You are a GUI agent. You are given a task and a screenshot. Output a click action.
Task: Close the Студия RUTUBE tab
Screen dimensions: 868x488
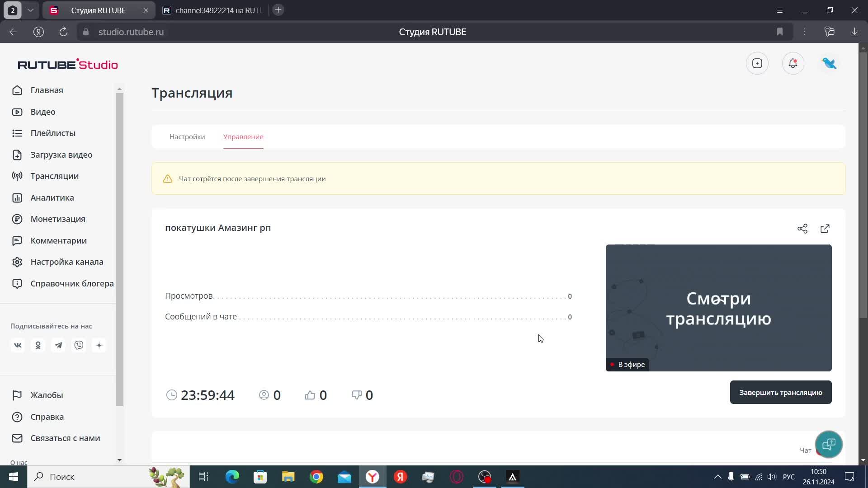pyautogui.click(x=146, y=10)
